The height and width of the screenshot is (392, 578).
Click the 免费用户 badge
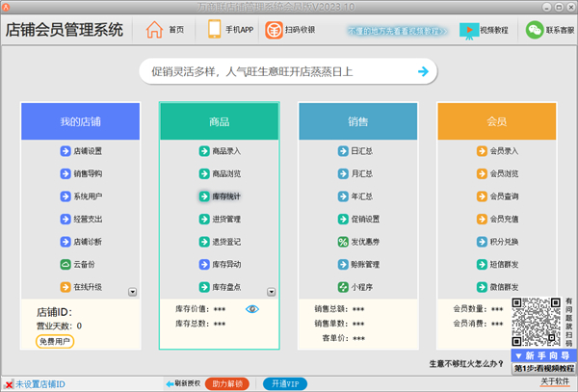pos(55,341)
